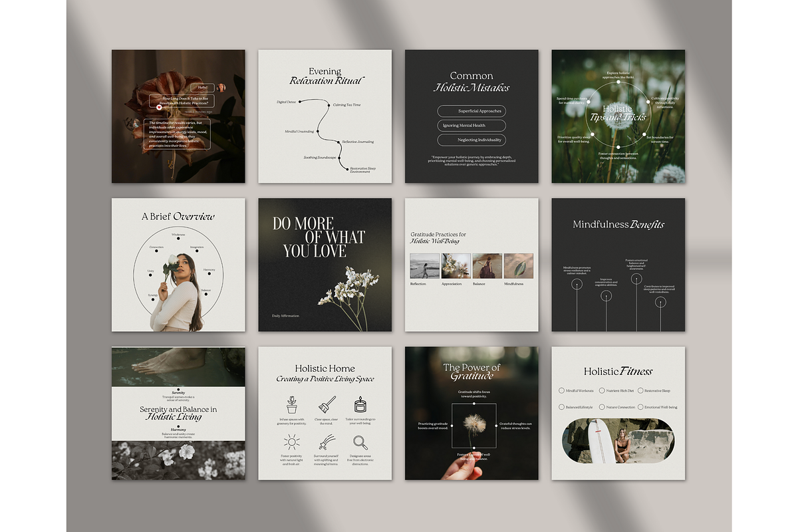Click the round avatar beside Hello bubble
This screenshot has height=532, width=798.
(x=221, y=87)
